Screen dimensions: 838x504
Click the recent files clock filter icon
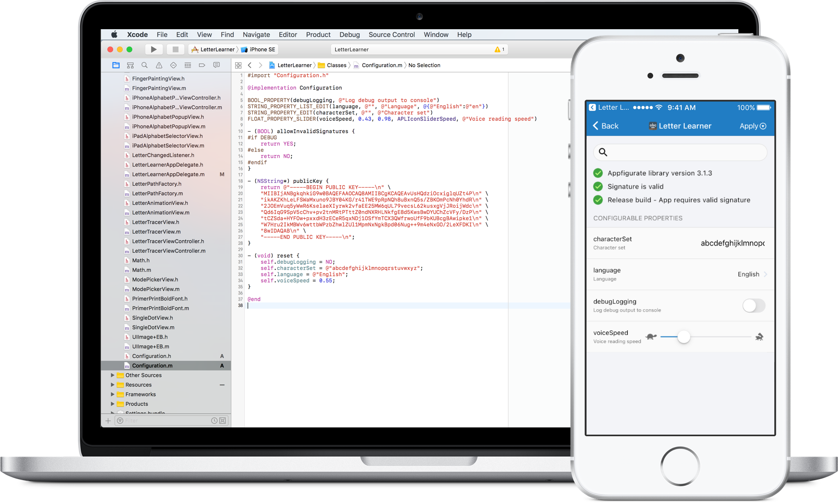point(214,421)
